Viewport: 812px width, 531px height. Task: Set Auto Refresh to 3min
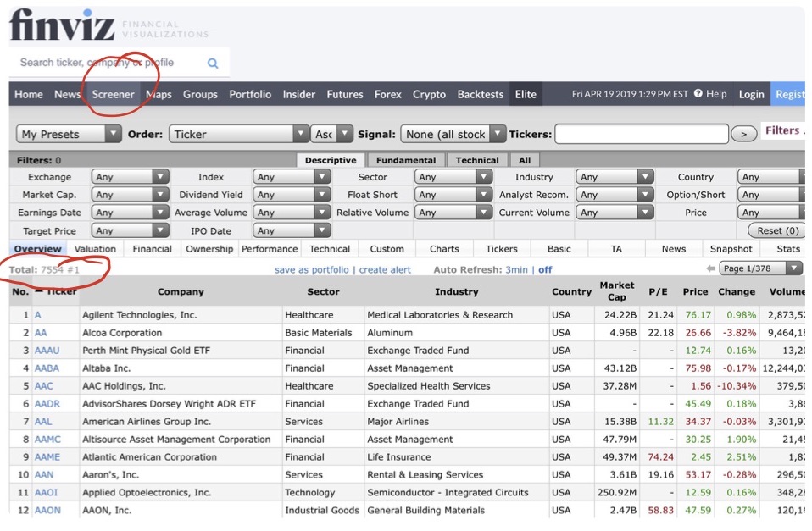point(516,270)
